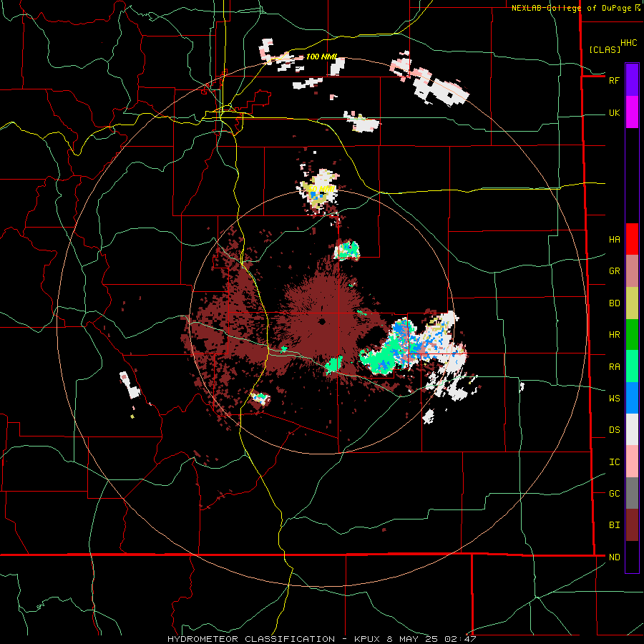This screenshot has height=644, width=644.
Task: Click the ND legend label
Action: click(614, 557)
